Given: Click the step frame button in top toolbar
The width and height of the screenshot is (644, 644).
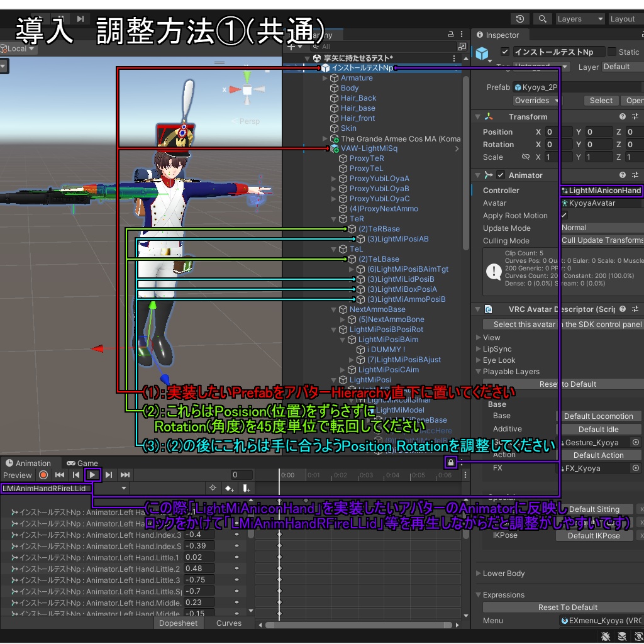Looking at the screenshot, I should 80,18.
